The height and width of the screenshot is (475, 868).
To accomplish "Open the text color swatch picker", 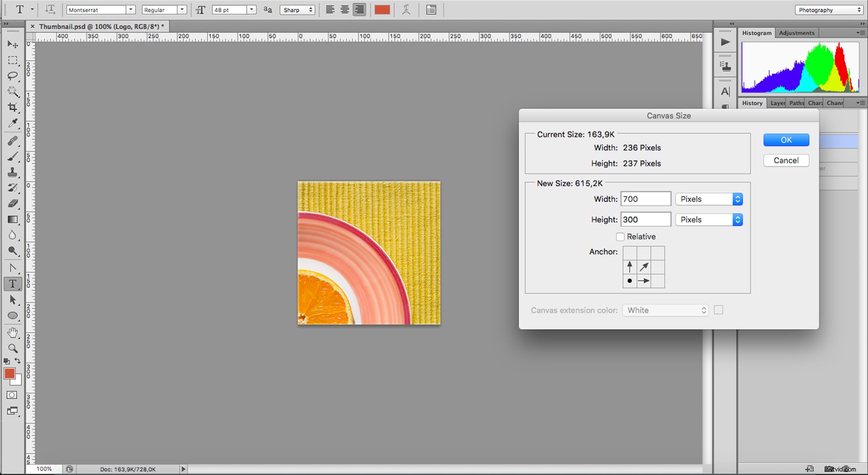I will click(x=382, y=9).
